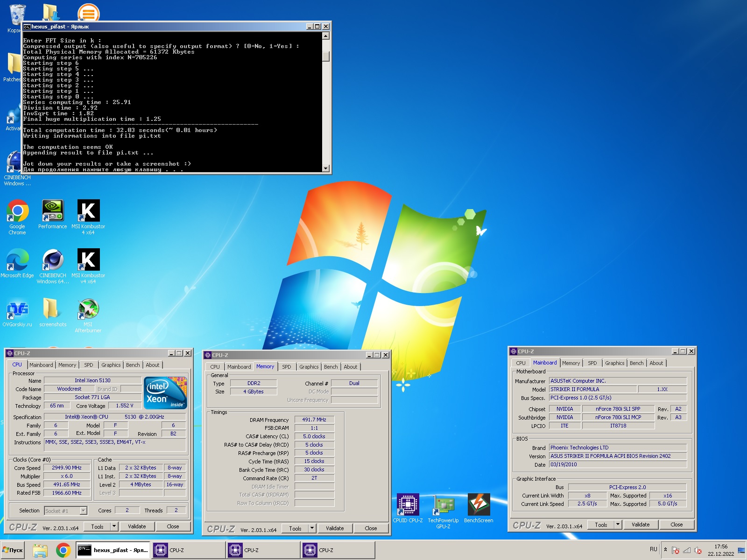The height and width of the screenshot is (560, 747).
Task: Click the network signal tray icon
Action: coord(686,550)
